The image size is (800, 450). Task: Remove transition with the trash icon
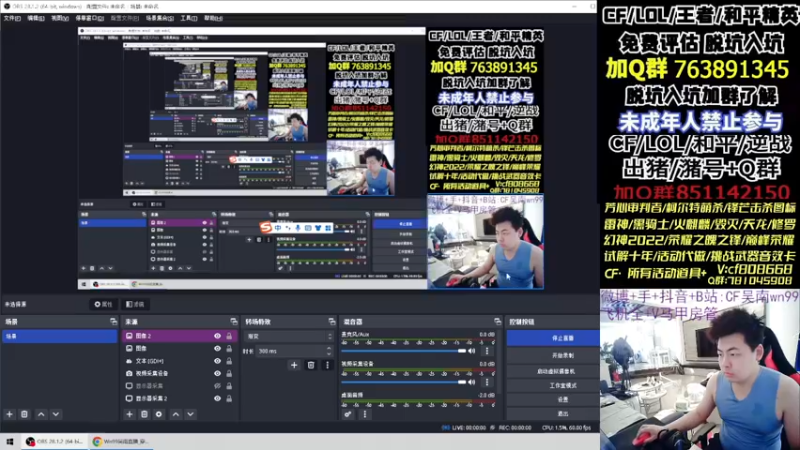tap(311, 365)
